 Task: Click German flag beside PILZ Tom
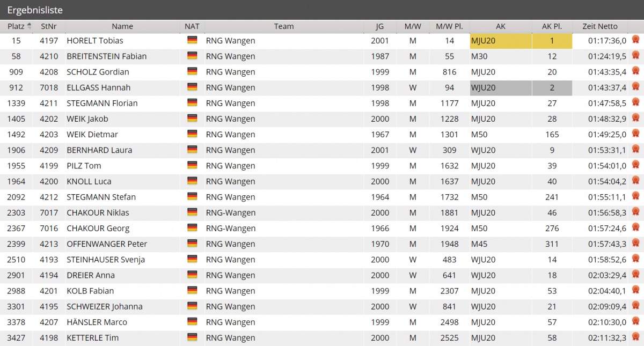192,165
